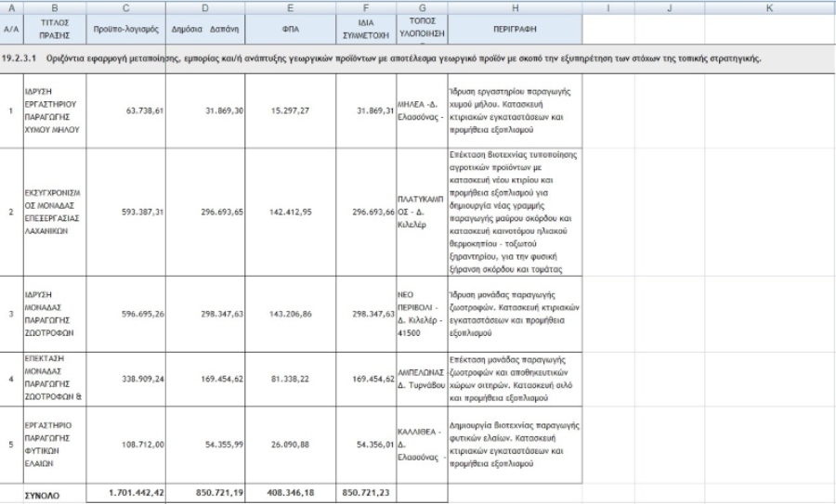Click the ΣΥΝΟΛΟ total label cell
Viewport: 836px width, 504px height.
52,495
